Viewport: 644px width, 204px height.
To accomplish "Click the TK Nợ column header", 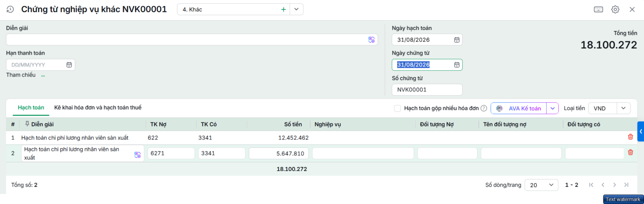I will click(158, 124).
